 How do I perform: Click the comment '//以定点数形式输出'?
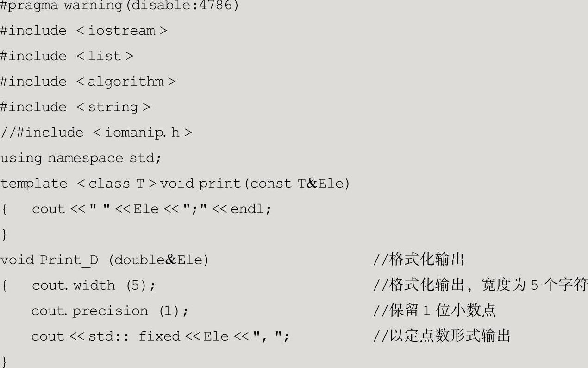coord(442,336)
